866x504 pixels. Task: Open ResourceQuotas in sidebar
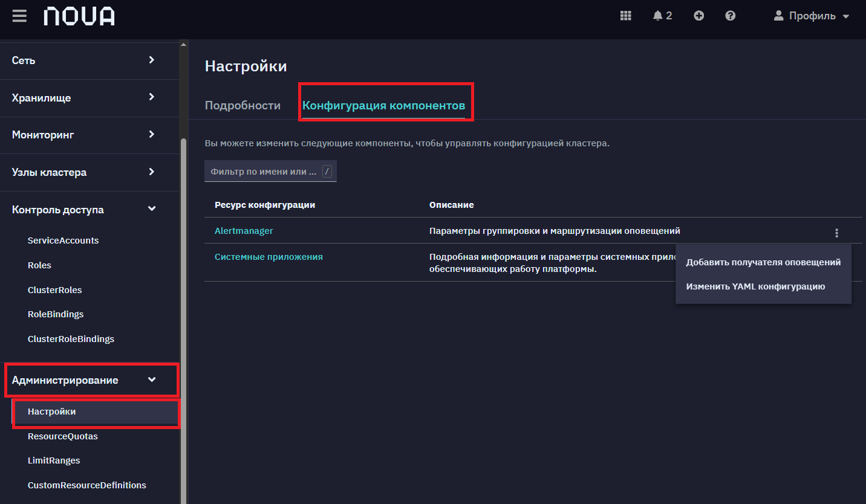(x=62, y=436)
